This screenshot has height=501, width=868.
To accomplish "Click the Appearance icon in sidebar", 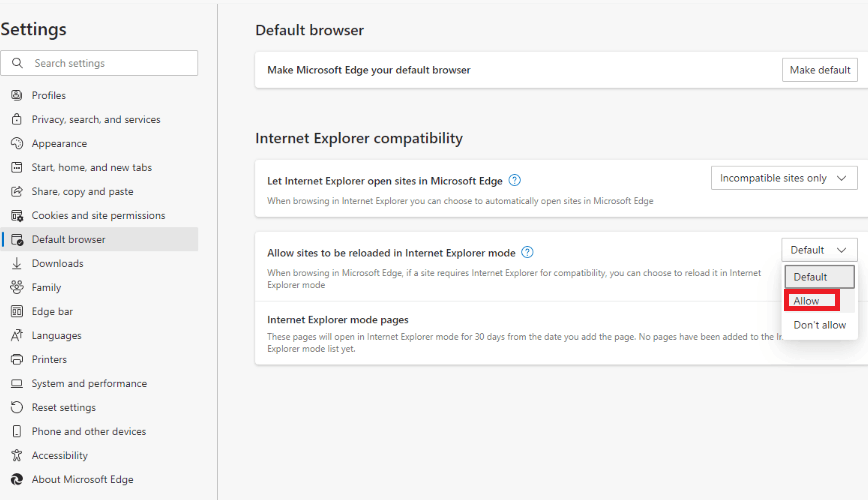I will coord(16,144).
